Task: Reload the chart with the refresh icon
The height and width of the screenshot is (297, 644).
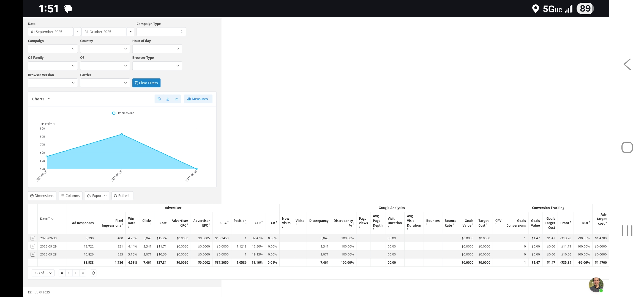Action: point(159,99)
